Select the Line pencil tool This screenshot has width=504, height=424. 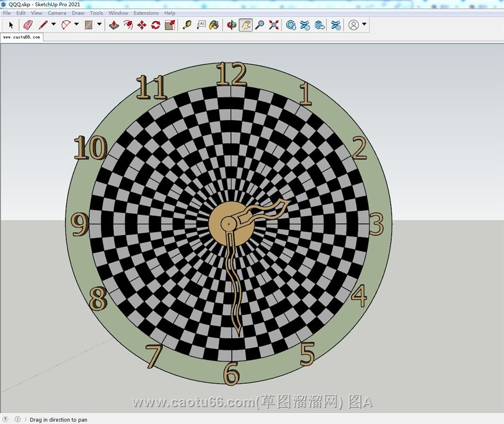tap(43, 25)
